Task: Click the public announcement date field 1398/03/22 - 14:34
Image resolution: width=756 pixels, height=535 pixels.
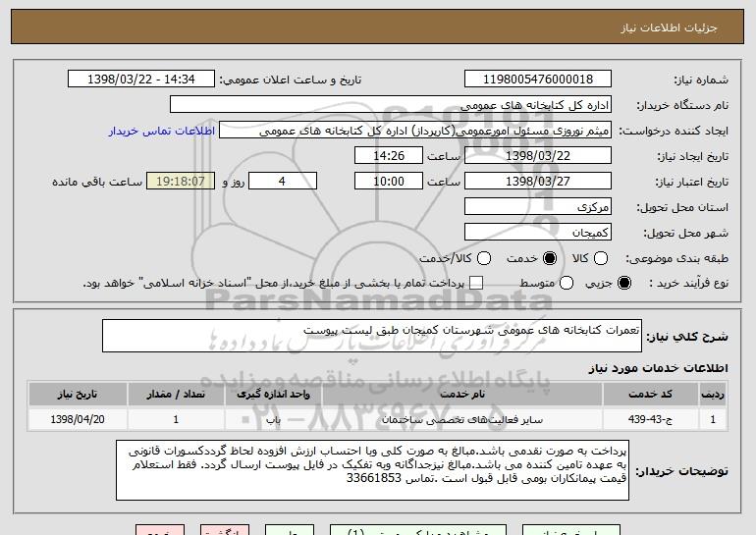Action: point(141,80)
